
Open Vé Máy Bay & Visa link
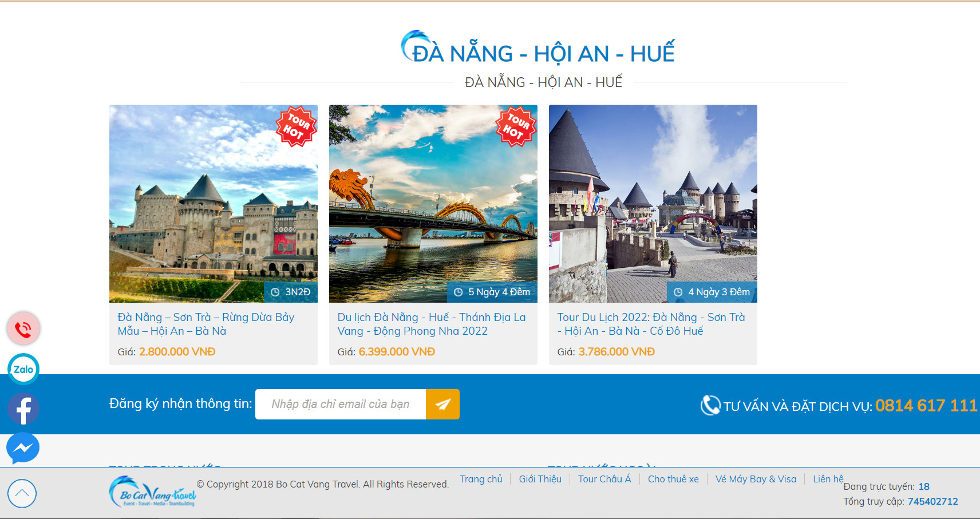click(x=756, y=479)
